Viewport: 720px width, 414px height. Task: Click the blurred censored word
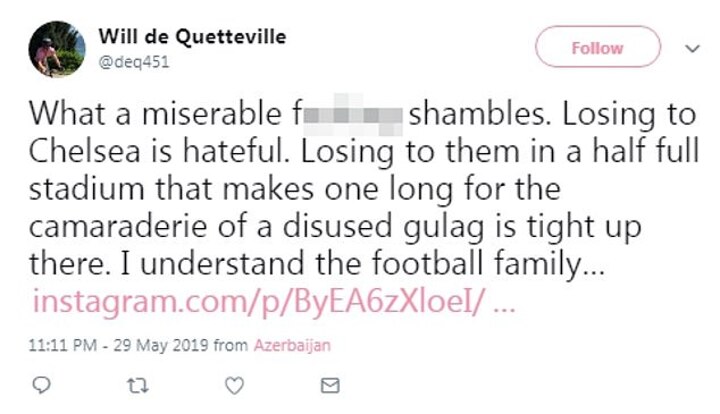(354, 114)
